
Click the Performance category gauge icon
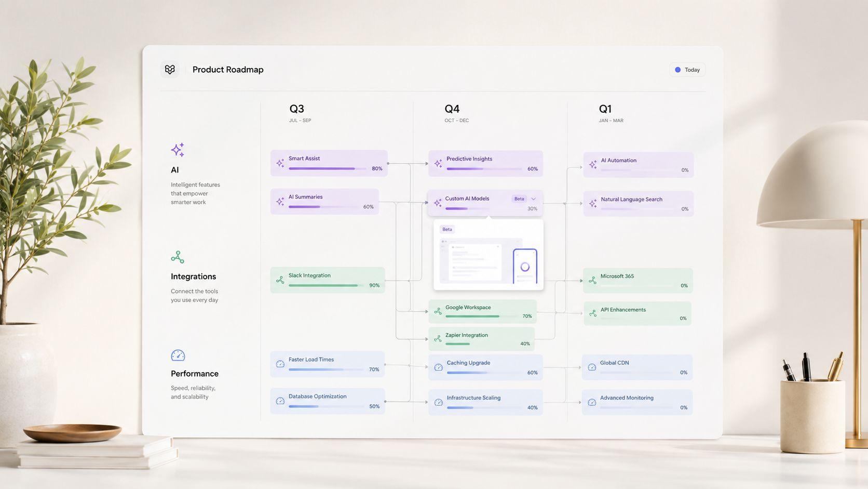pos(178,355)
